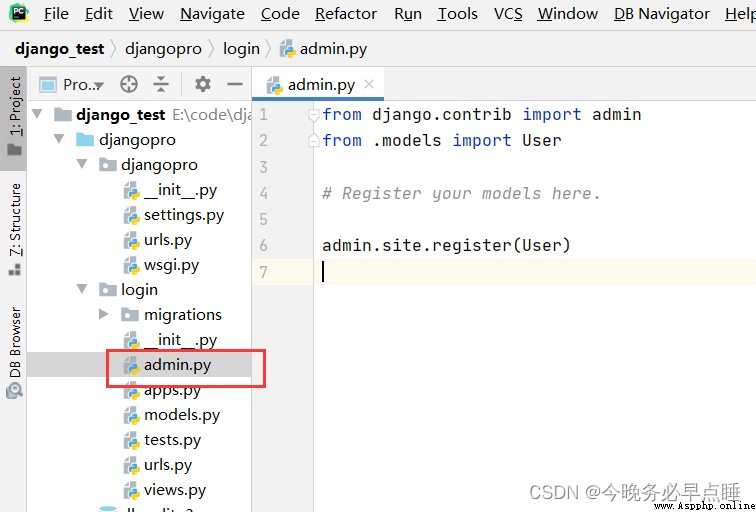Click the Python file icon beside views.py
Viewport: 756px width, 512px height.
coord(132,491)
